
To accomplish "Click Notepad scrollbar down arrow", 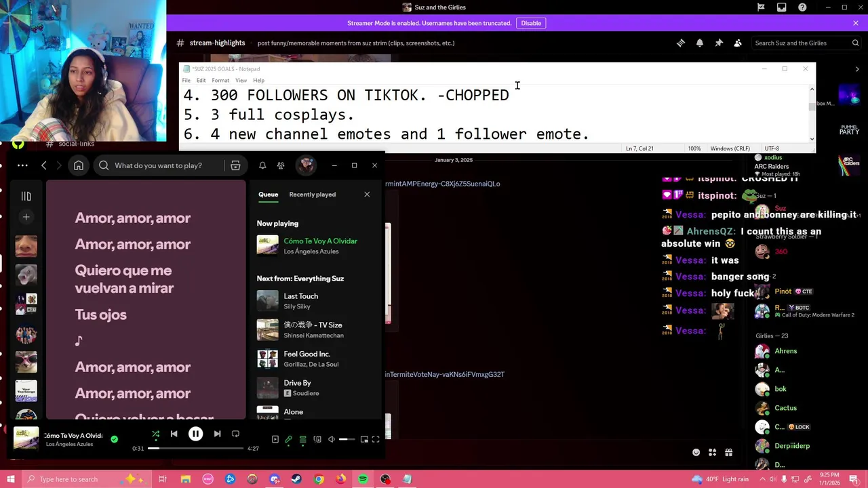I will [812, 139].
